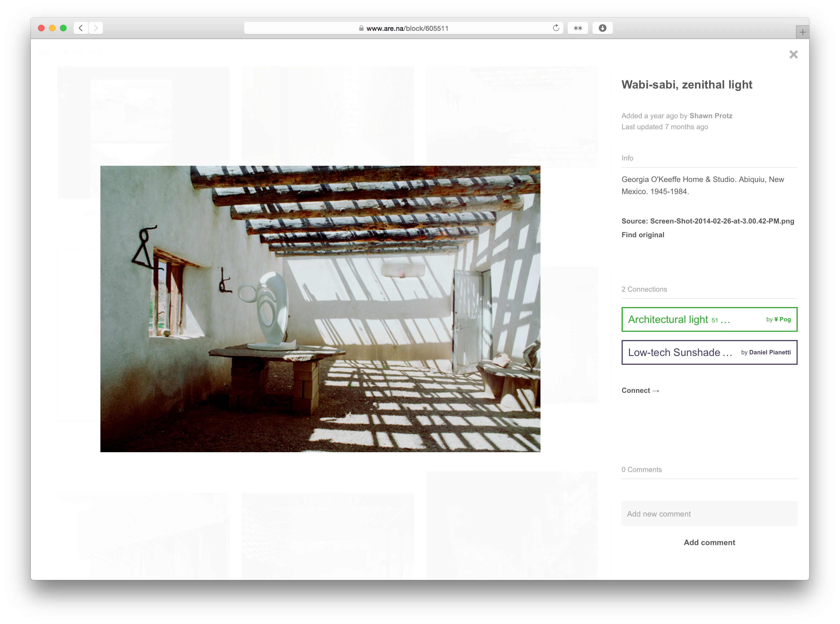
Task: Click the yellow minimize window button
Action: point(52,28)
